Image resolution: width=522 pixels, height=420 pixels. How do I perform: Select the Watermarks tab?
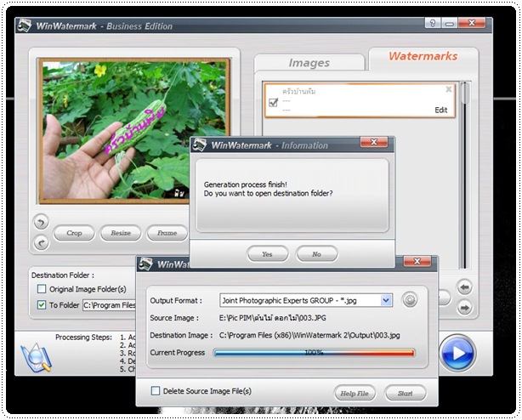423,56
